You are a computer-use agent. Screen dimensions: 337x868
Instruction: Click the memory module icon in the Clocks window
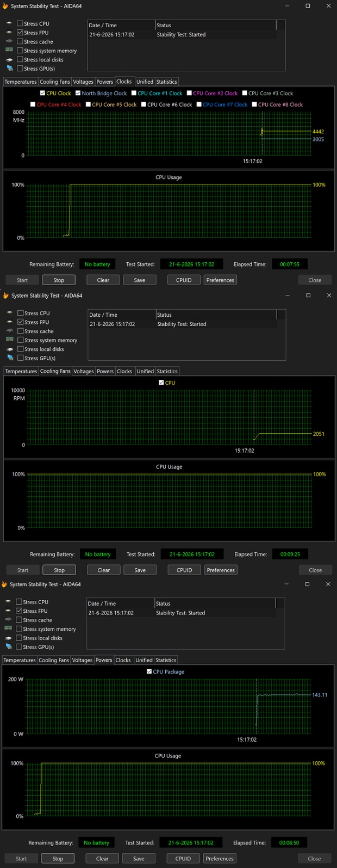[x=9, y=50]
